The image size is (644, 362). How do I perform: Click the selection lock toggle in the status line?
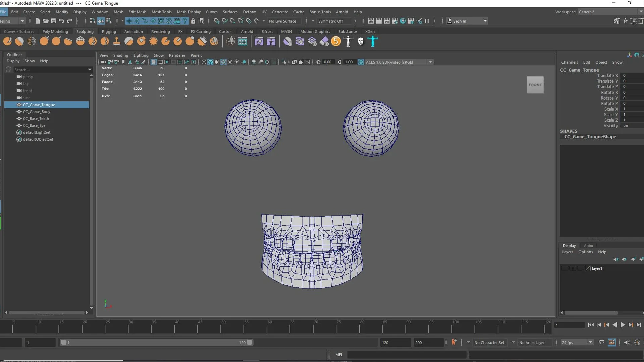coord(193,21)
